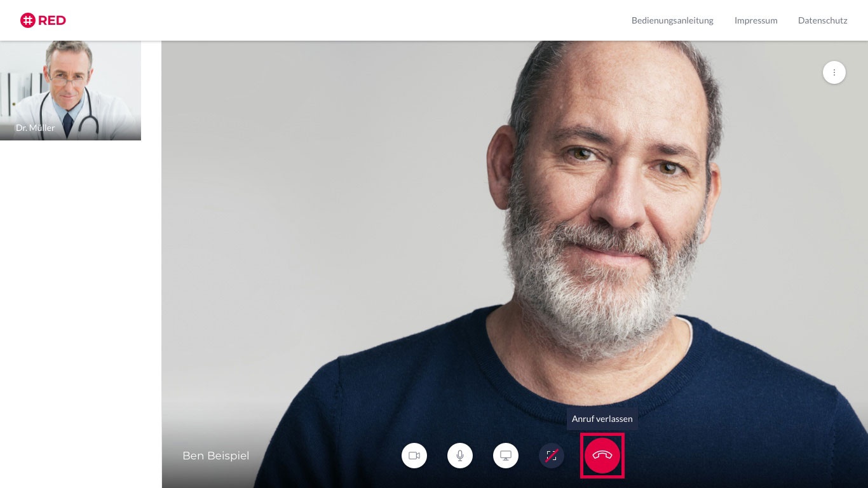Start screen sharing with the monitor icon
The image size is (868, 488).
[x=506, y=456]
